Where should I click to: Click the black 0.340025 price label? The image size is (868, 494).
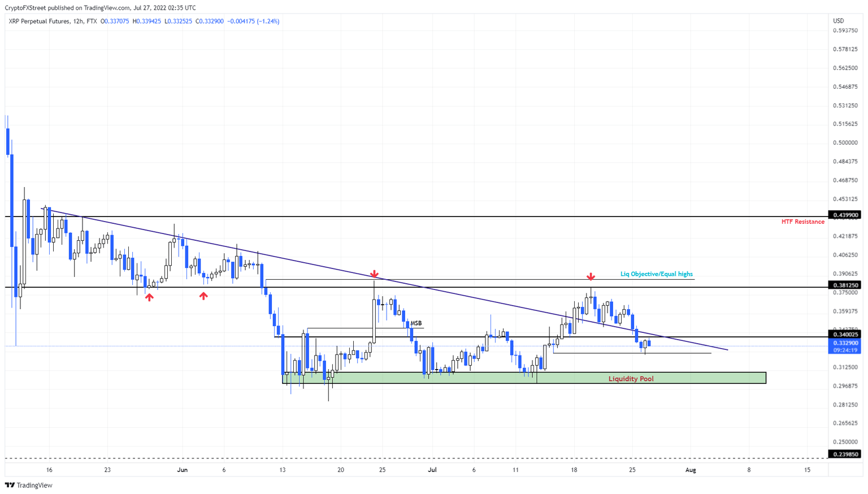845,334
